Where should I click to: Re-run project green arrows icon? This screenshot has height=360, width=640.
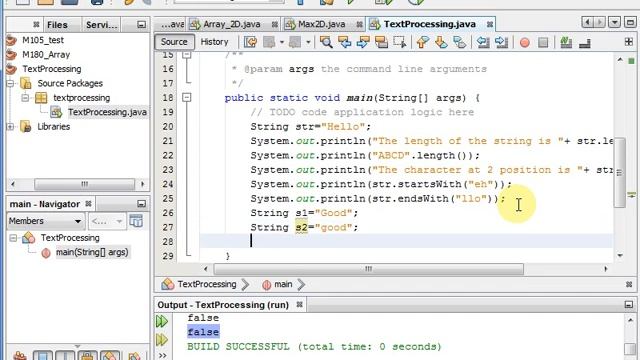(162, 322)
